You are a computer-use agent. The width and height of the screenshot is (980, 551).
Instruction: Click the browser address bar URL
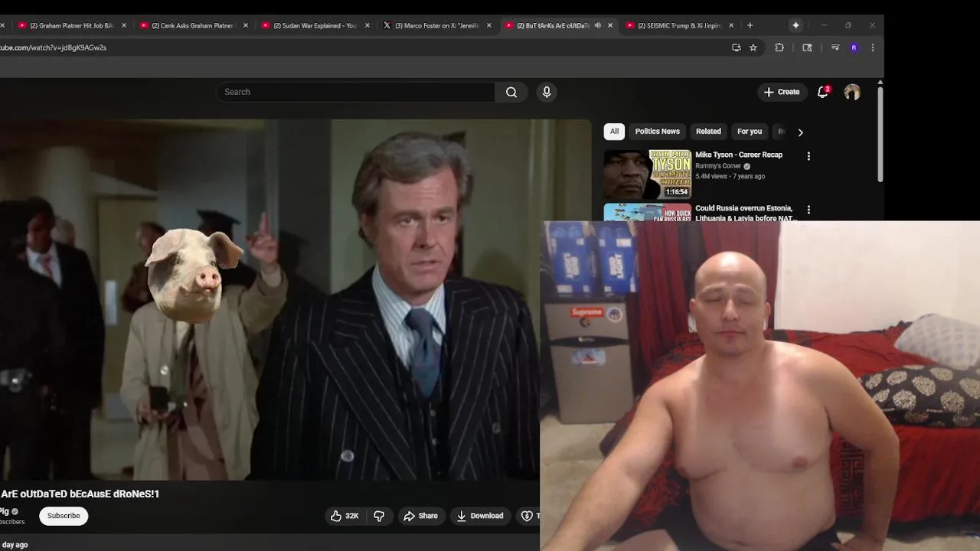point(54,47)
